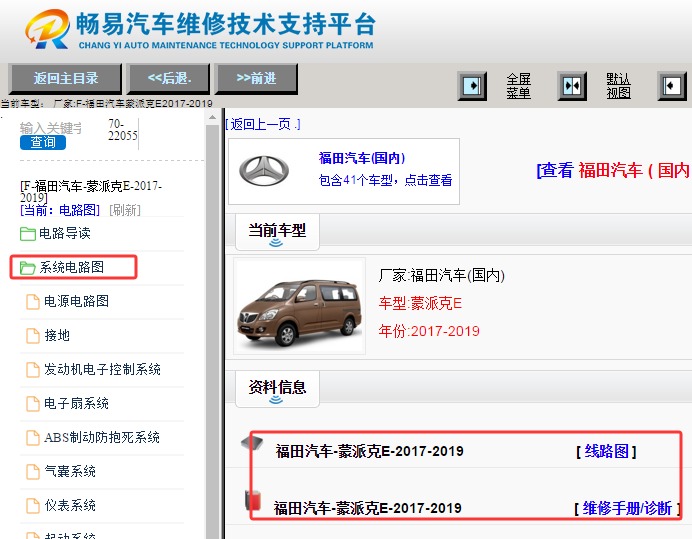692x539 pixels.
Task: Open 发动机电子控制系统 document
Action: 102,369
